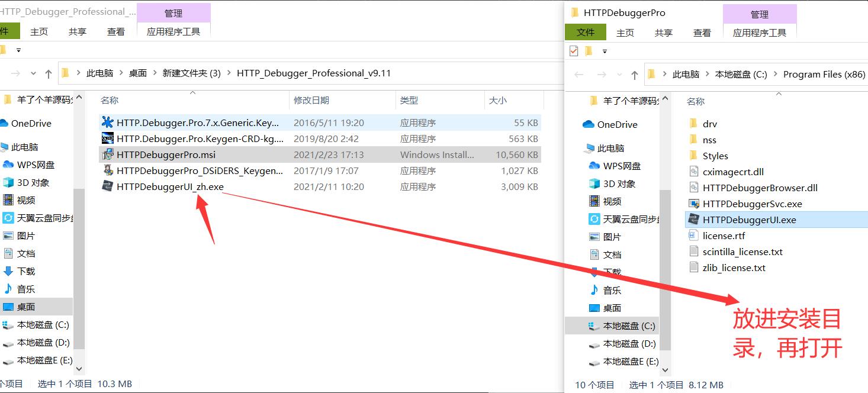
Task: Select HTTPDebuggerSvc.exe file icon
Action: 694,204
